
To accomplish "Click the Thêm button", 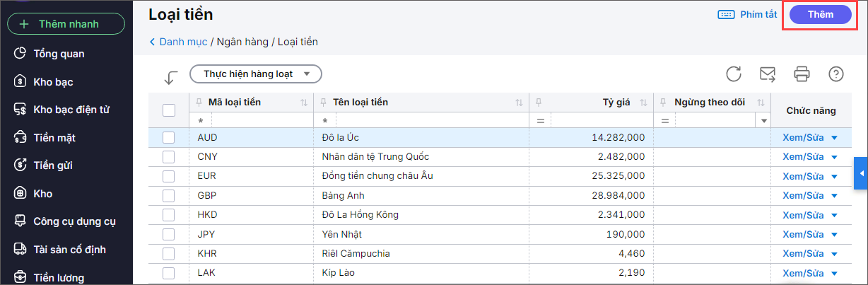I will pos(820,14).
